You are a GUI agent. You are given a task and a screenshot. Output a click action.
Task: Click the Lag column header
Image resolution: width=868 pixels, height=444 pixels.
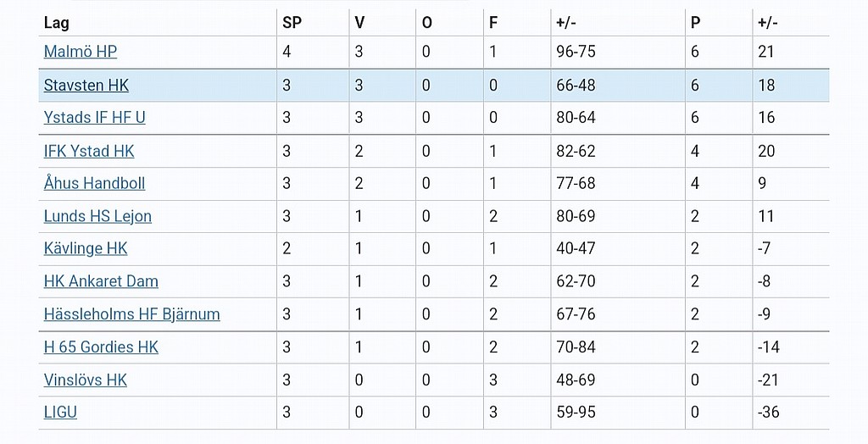point(57,23)
